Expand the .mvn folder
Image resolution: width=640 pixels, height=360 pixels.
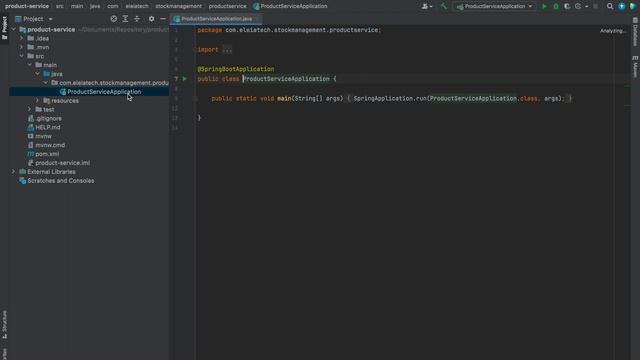click(x=22, y=47)
